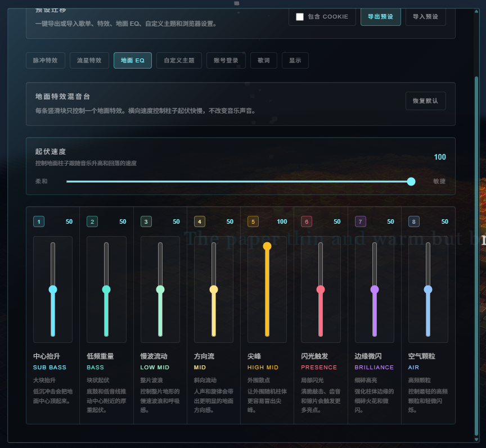Image resolution: width=486 pixels, height=448 pixels.
Task: Click channel badge 1 for SUB BASS
Action: [39, 221]
